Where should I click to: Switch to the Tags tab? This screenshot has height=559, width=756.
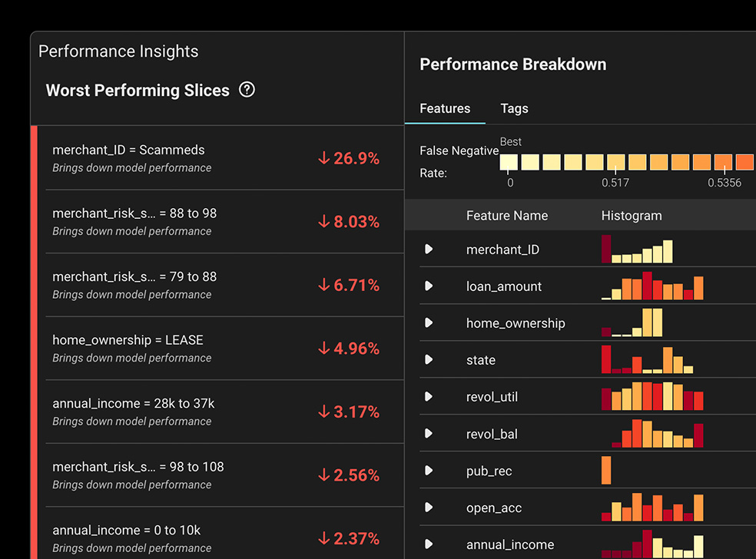click(x=514, y=108)
